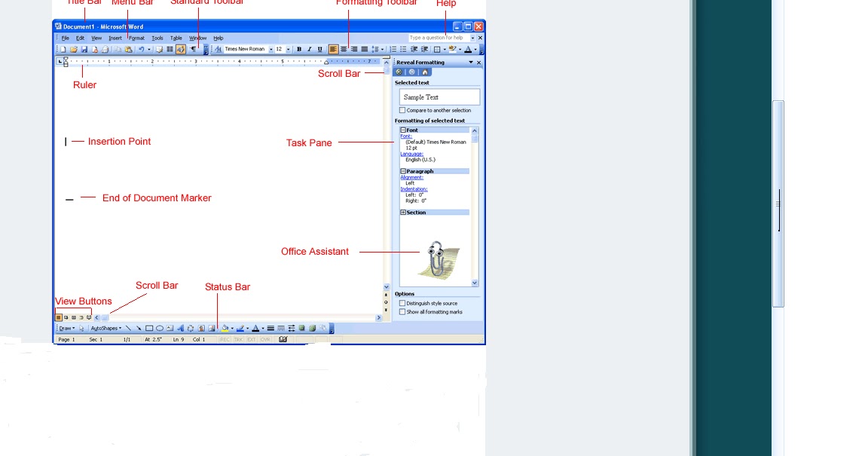This screenshot has width=868, height=456.
Task: Open the Reveal Formatting task pane dropdown arrow
Action: [x=471, y=63]
